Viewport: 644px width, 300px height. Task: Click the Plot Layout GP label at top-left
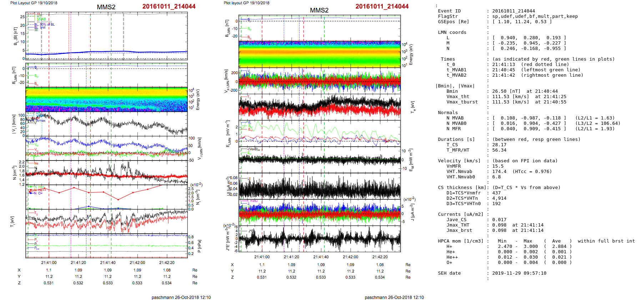point(34,3)
